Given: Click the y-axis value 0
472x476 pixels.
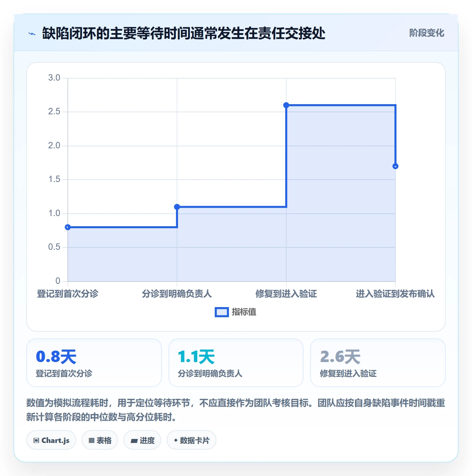Looking at the screenshot, I should coord(58,281).
